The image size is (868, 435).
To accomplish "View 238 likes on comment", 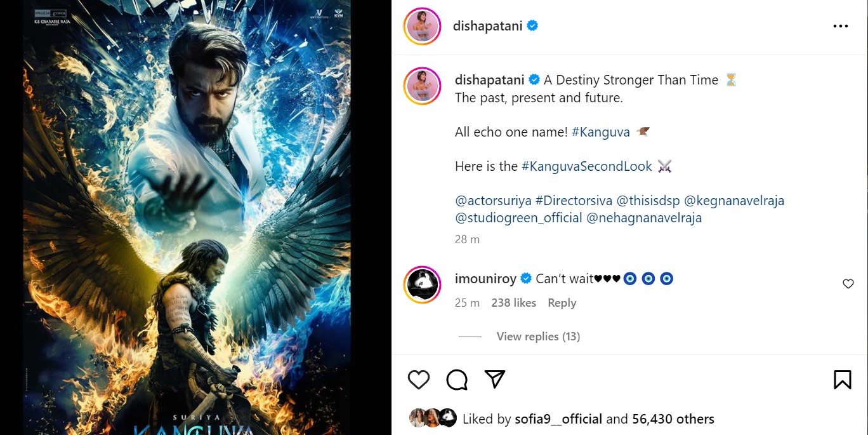I will point(513,303).
